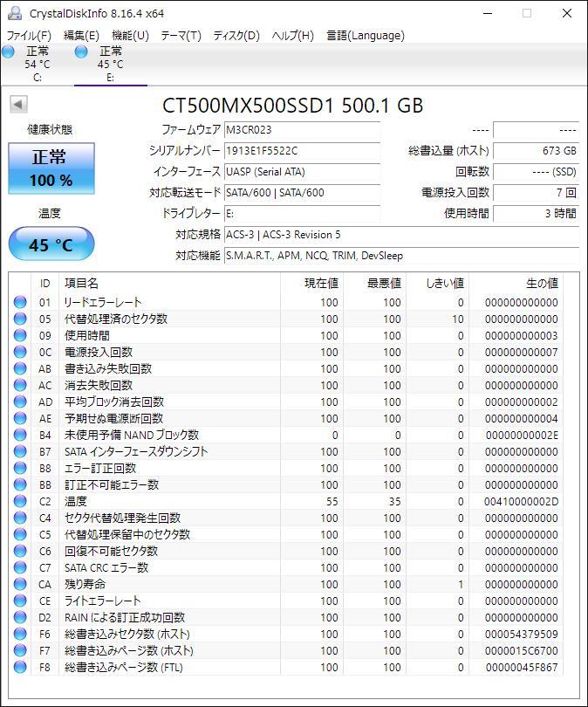Click the power on hours value 3 時間

tap(537, 213)
